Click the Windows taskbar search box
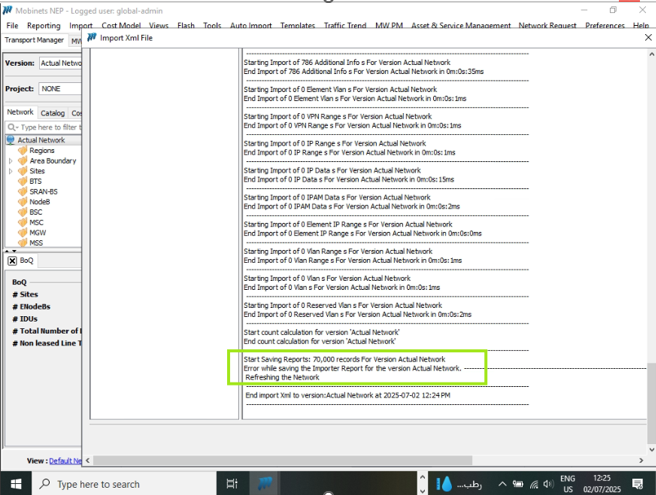This screenshot has height=495, width=656. coord(120,484)
